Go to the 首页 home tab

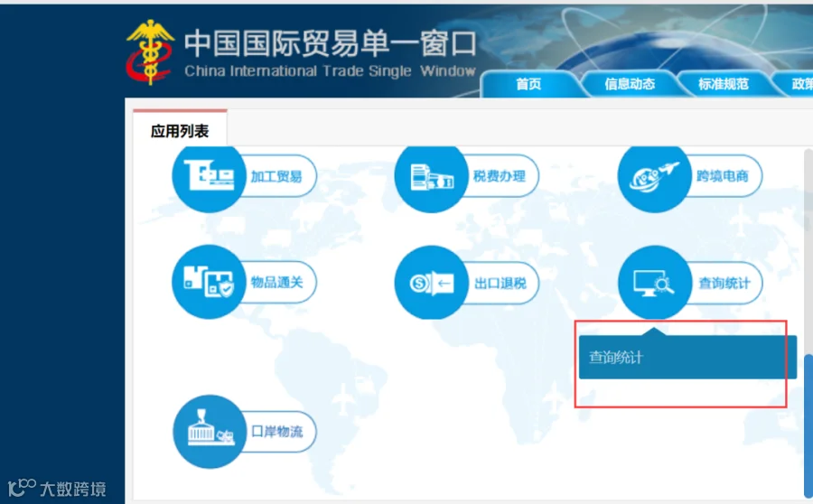(528, 84)
